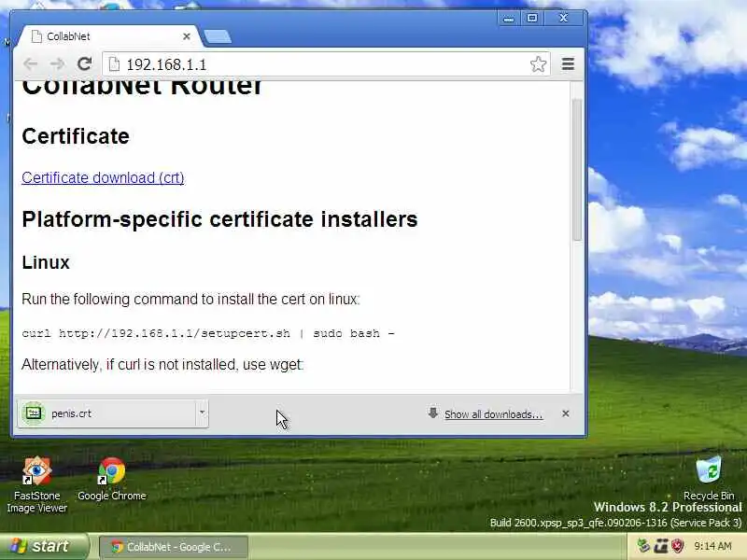Viewport: 747px width, 560px height.
Task: Minimize the Chrome window
Action: point(509,18)
